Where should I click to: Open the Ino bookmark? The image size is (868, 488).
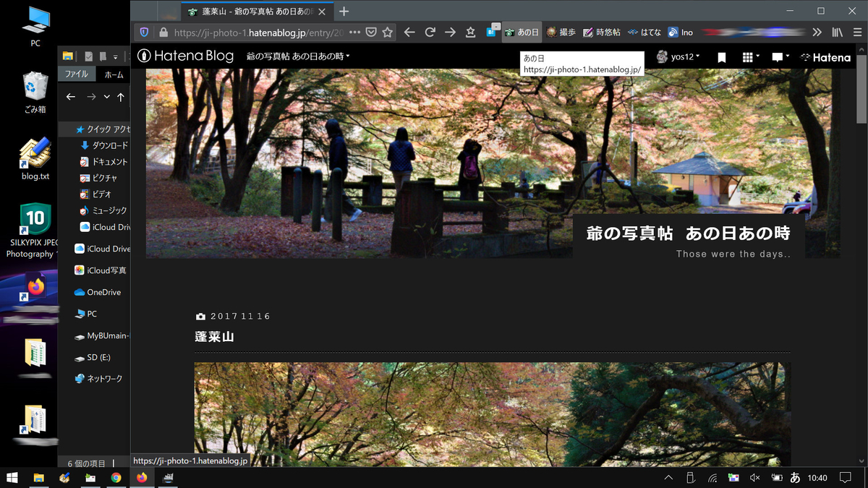click(x=681, y=33)
